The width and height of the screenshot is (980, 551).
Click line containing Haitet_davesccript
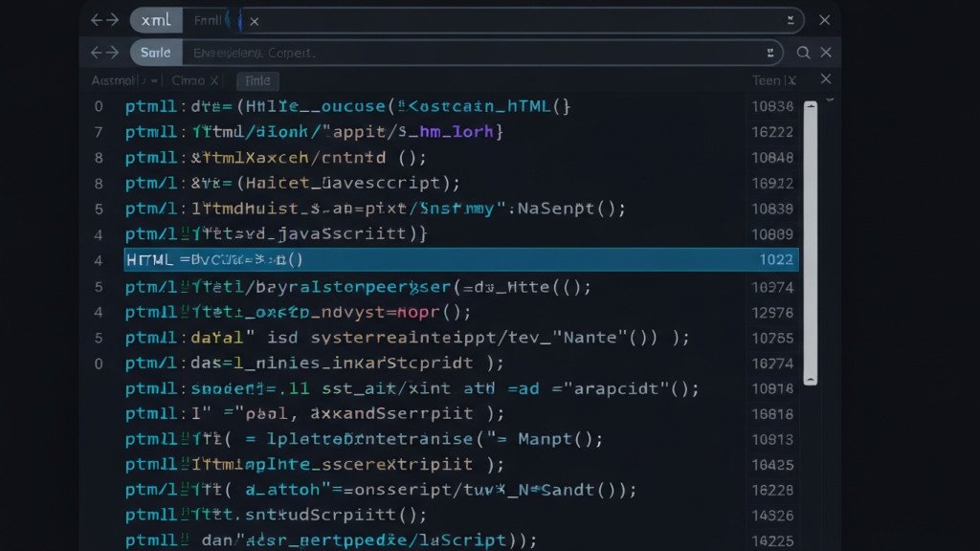293,183
